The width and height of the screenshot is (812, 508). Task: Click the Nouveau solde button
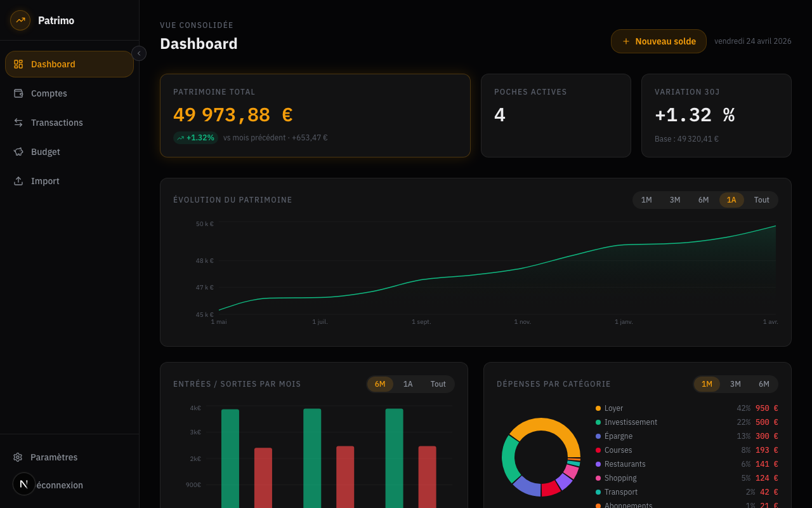click(658, 41)
